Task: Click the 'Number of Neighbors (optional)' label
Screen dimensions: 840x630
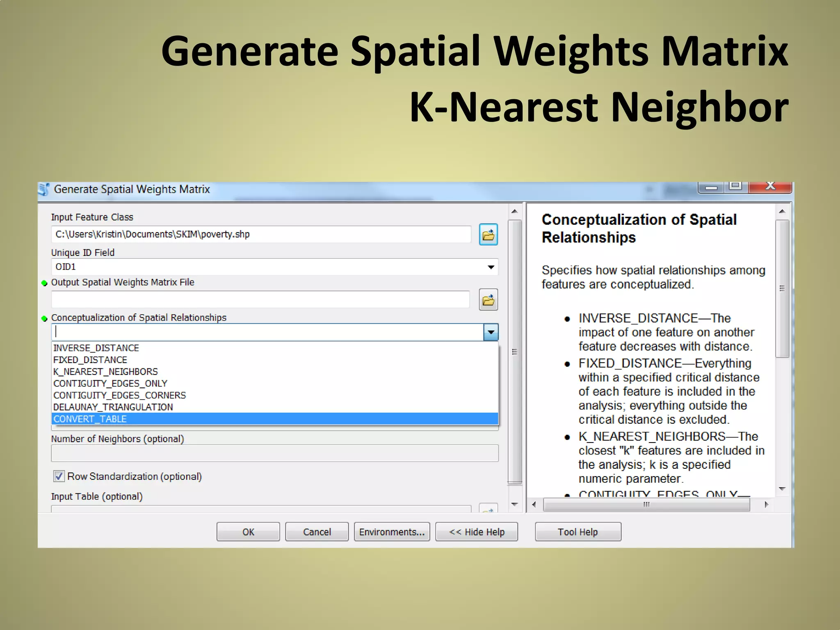Action: pyautogui.click(x=118, y=439)
